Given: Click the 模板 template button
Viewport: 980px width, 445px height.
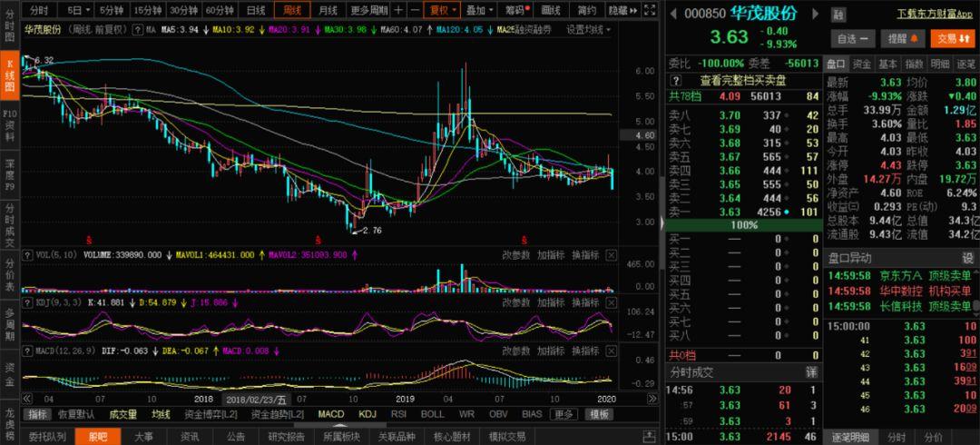Looking at the screenshot, I should coord(600,414).
